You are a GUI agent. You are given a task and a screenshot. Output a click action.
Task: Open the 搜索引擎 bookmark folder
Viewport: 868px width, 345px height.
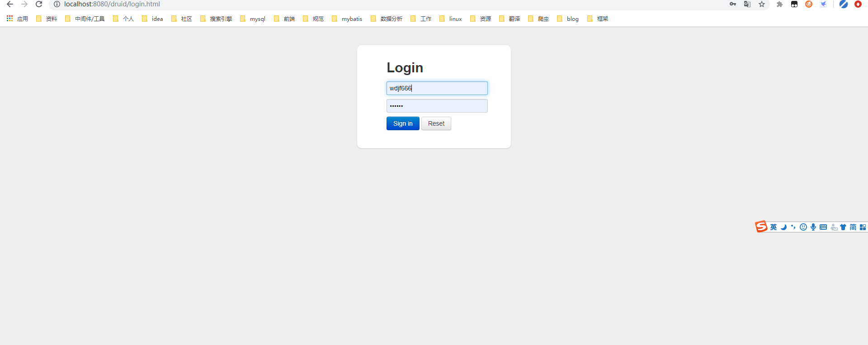pos(216,19)
